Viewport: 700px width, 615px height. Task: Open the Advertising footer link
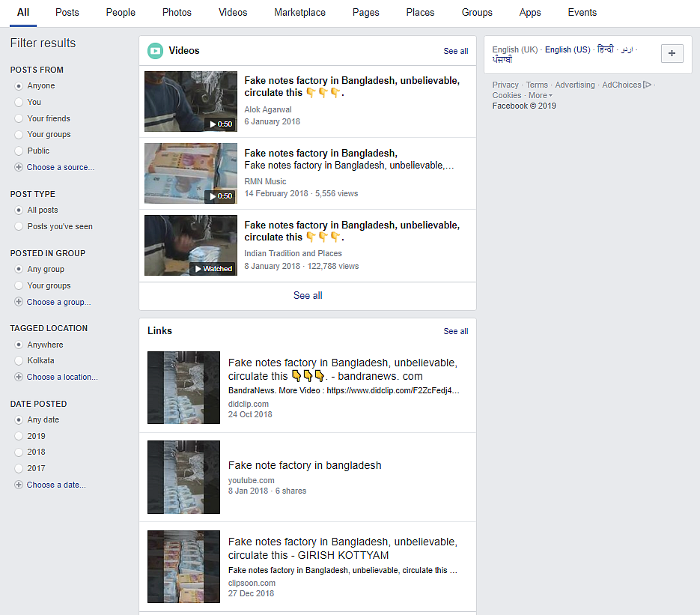[575, 85]
